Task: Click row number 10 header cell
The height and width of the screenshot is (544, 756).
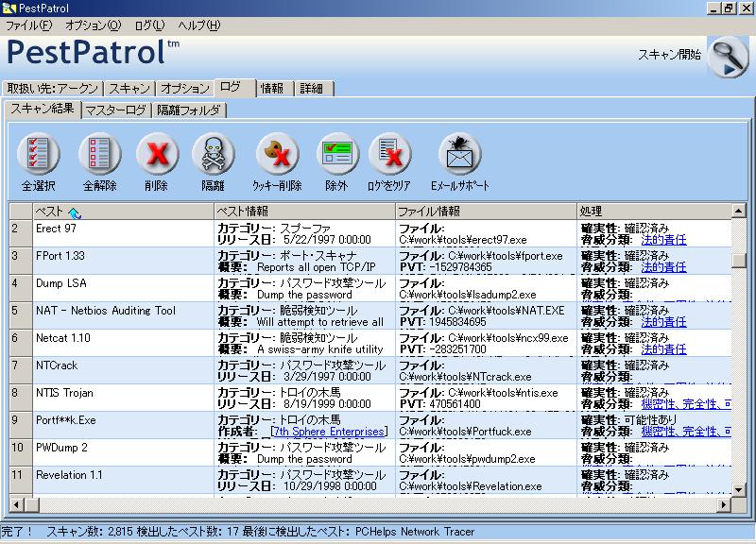Action: (x=21, y=453)
